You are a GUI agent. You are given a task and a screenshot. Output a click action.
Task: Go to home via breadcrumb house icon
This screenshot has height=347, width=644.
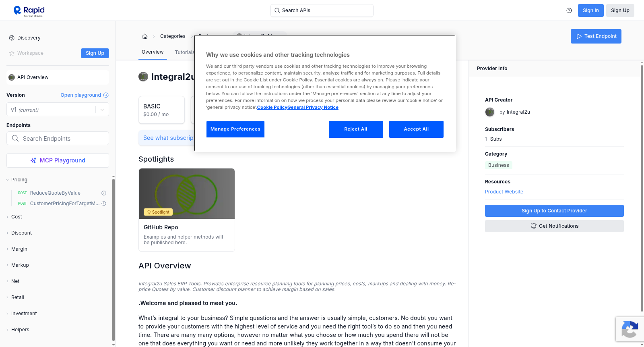point(145,36)
